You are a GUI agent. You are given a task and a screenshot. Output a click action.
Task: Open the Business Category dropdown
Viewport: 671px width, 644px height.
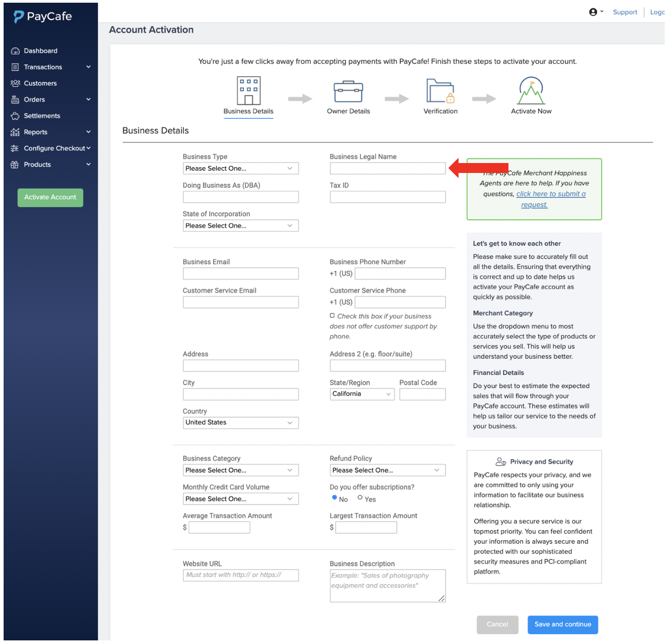click(241, 471)
